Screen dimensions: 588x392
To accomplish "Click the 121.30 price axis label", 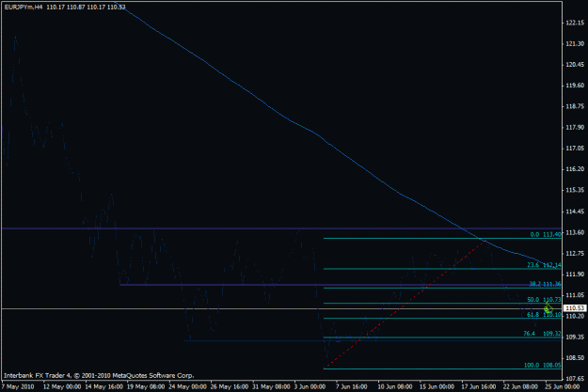I will (x=575, y=44).
